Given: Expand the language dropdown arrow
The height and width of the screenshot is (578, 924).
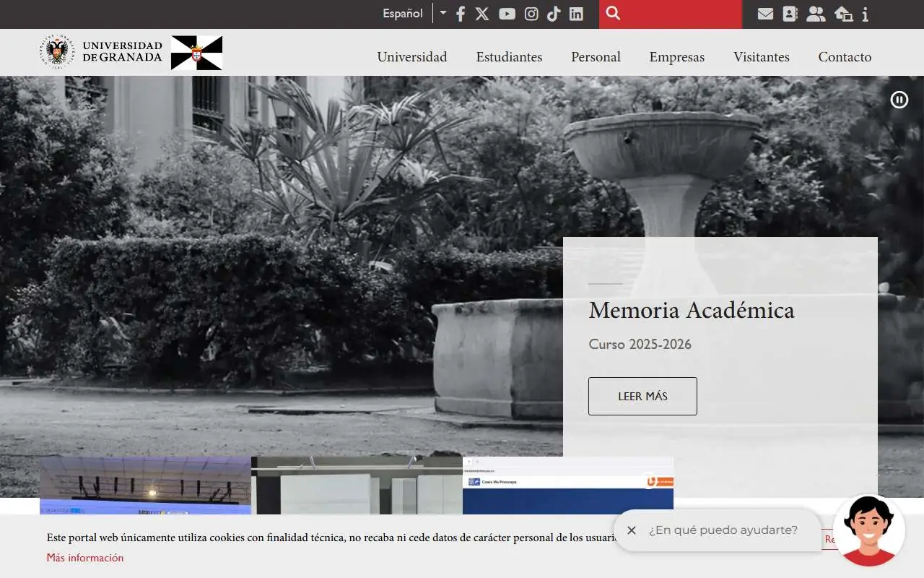Looking at the screenshot, I should coord(443,13).
